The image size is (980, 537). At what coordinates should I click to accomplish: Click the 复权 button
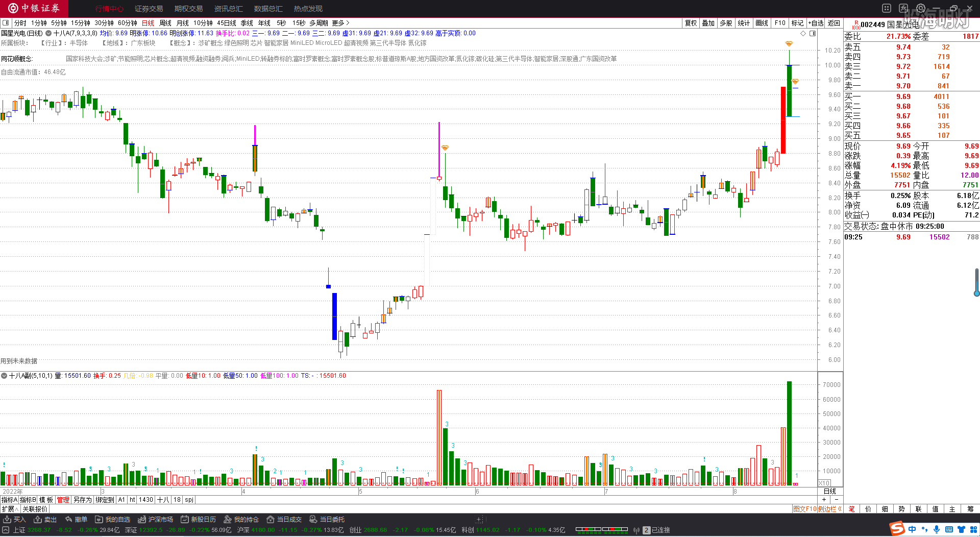(691, 23)
